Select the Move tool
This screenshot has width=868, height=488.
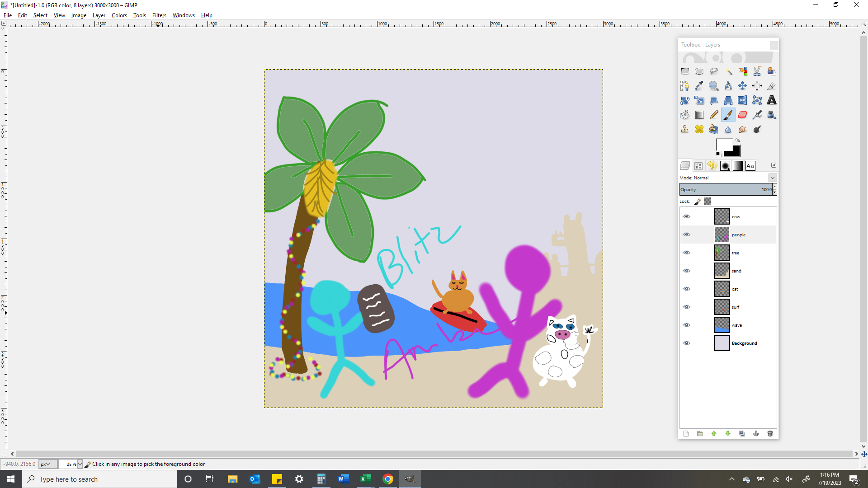pos(743,86)
